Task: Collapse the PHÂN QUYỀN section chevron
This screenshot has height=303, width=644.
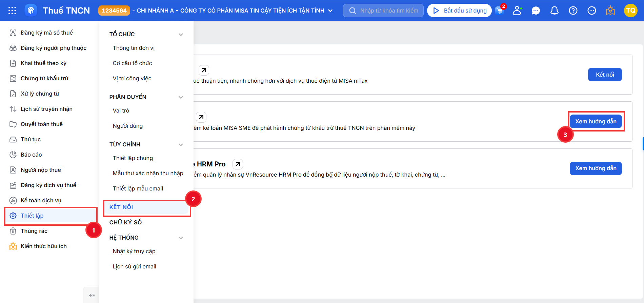Action: coord(181,97)
